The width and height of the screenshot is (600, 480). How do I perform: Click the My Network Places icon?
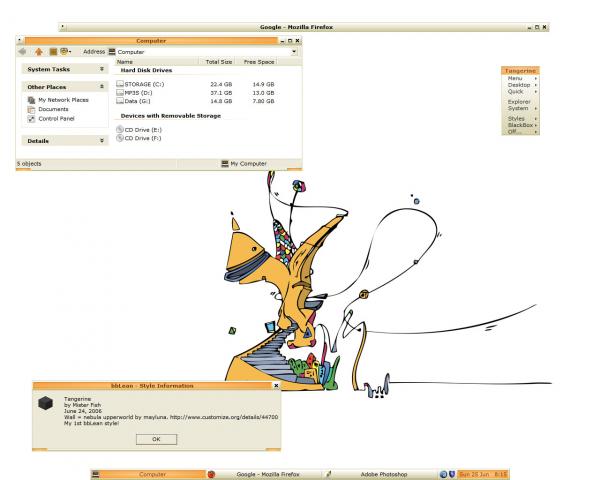pos(31,100)
